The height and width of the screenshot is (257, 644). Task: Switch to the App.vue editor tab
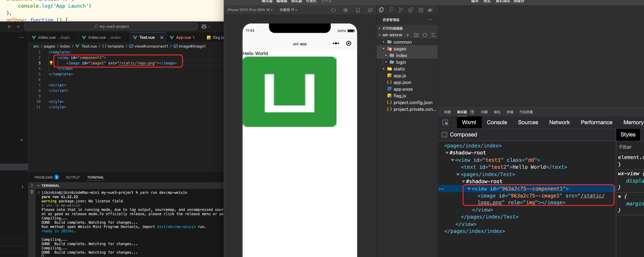point(185,38)
